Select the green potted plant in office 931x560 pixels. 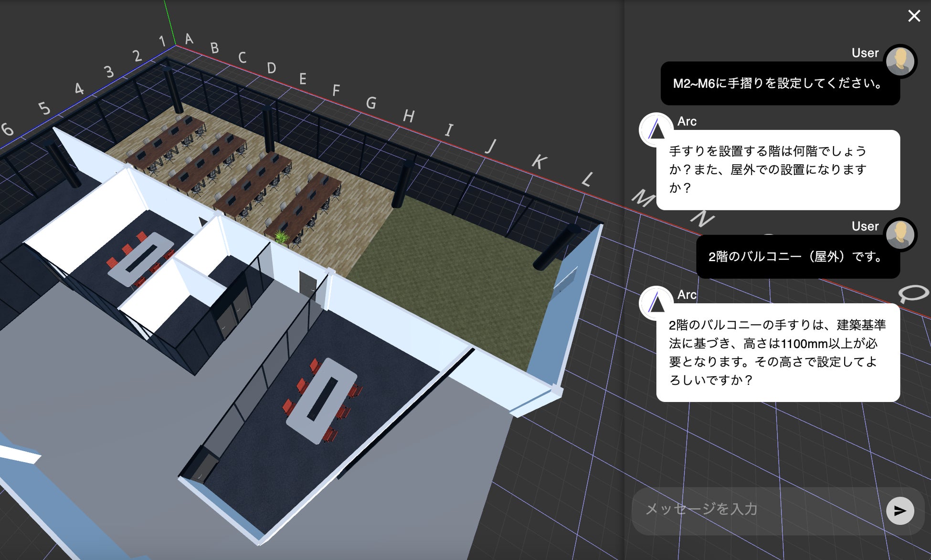(282, 237)
